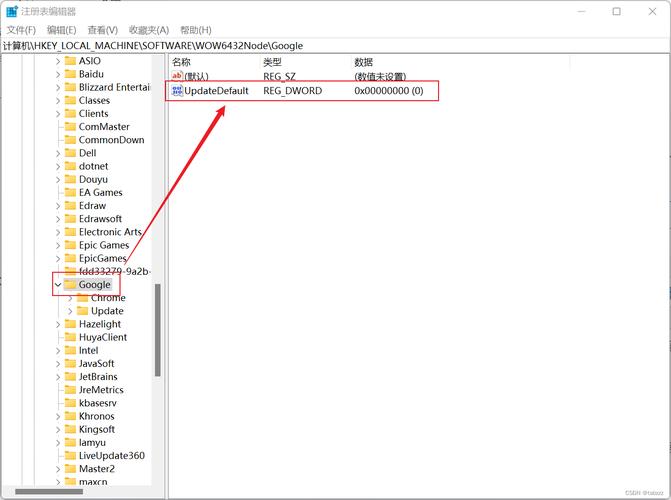Viewport: 671px width, 500px height.
Task: Click the registry path address bar
Action: [x=300, y=46]
